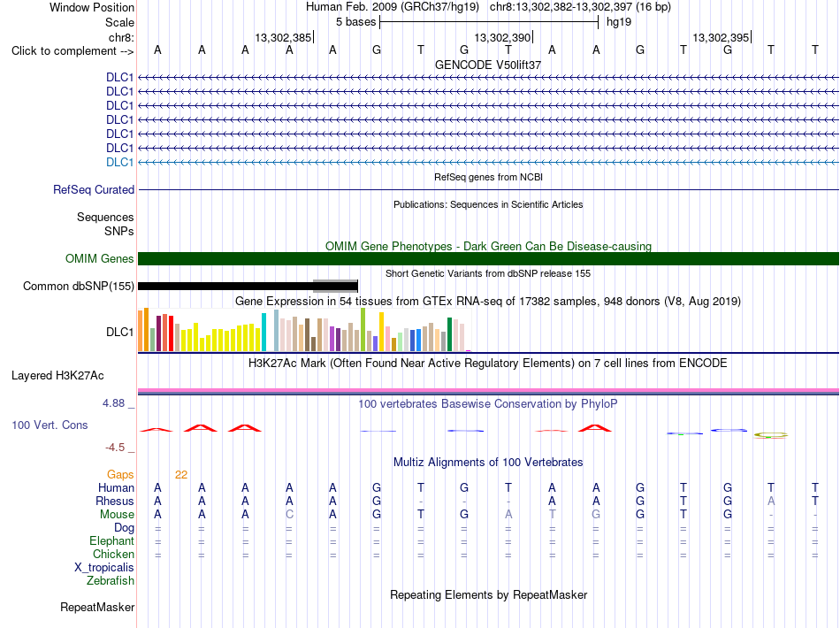Click the first G in reference sequence row
This screenshot has width=840, height=628.
[x=377, y=50]
